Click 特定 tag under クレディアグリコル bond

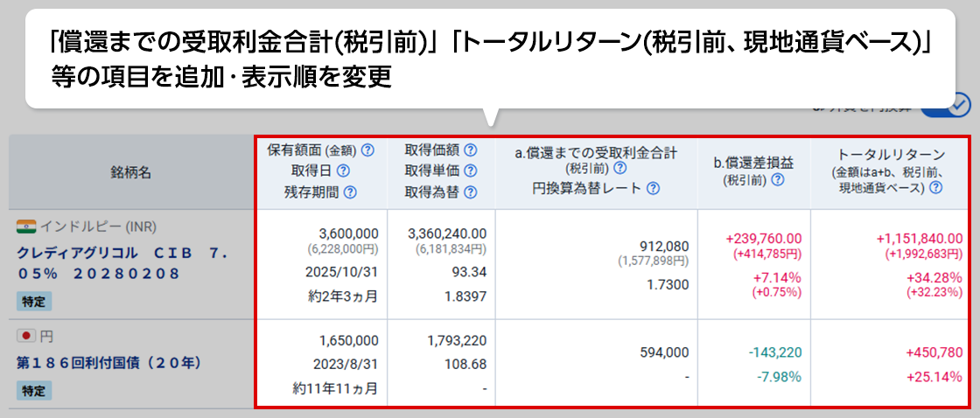click(x=34, y=301)
